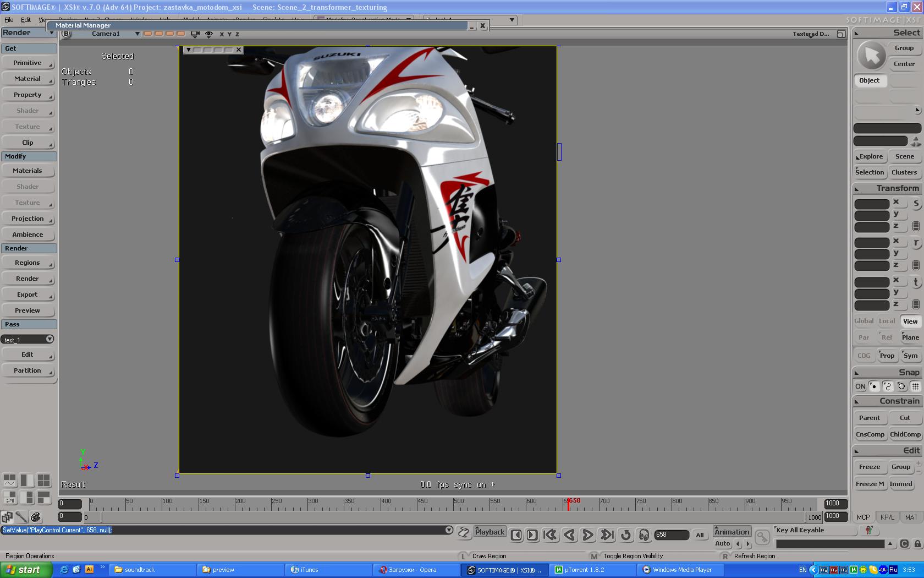Viewport: 924px width, 578px height.
Task: Toggle viewport eye visibility icon
Action: [x=209, y=34]
